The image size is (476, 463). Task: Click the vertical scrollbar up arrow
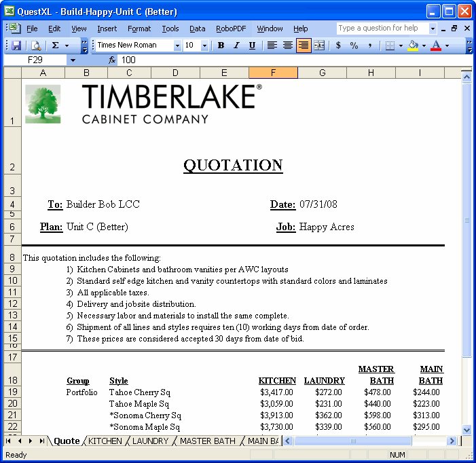pos(466,77)
